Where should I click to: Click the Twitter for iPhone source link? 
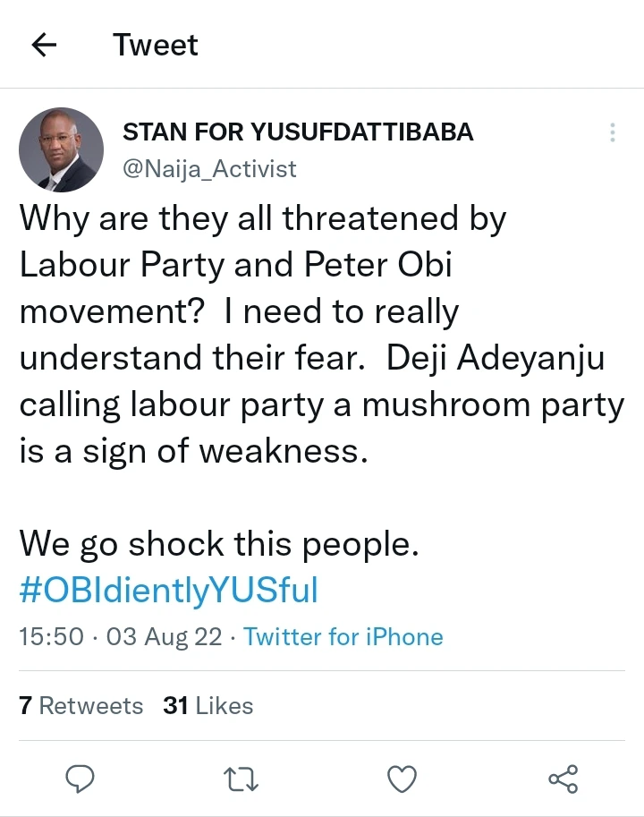click(343, 637)
